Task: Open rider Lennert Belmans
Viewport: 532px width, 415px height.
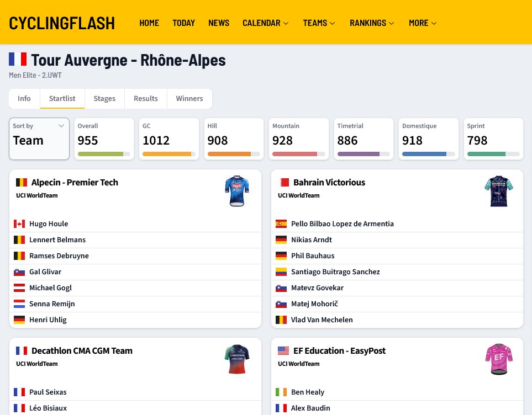Action: [57, 240]
